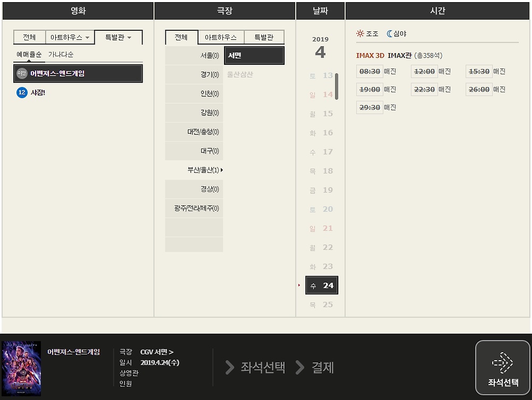Pick the 12:00 showtime

point(424,71)
